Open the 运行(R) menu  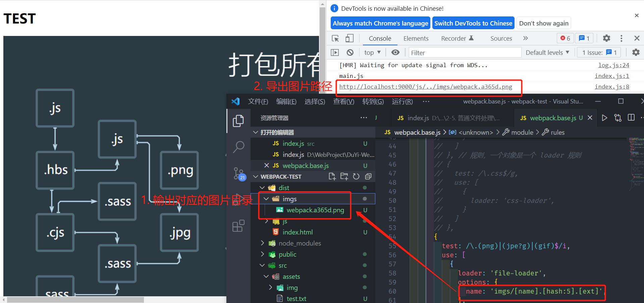coord(402,101)
